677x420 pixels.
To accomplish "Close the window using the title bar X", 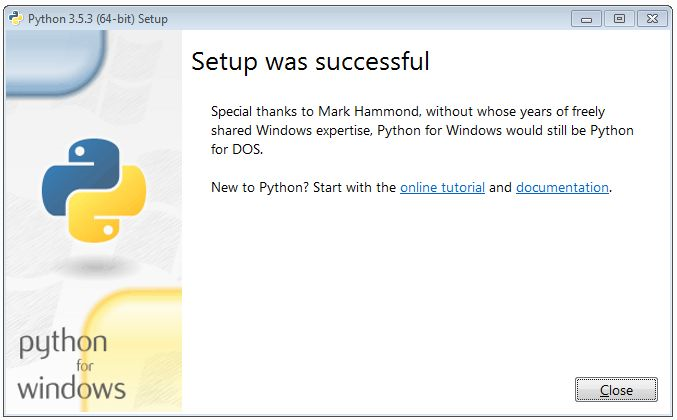I will [x=652, y=19].
